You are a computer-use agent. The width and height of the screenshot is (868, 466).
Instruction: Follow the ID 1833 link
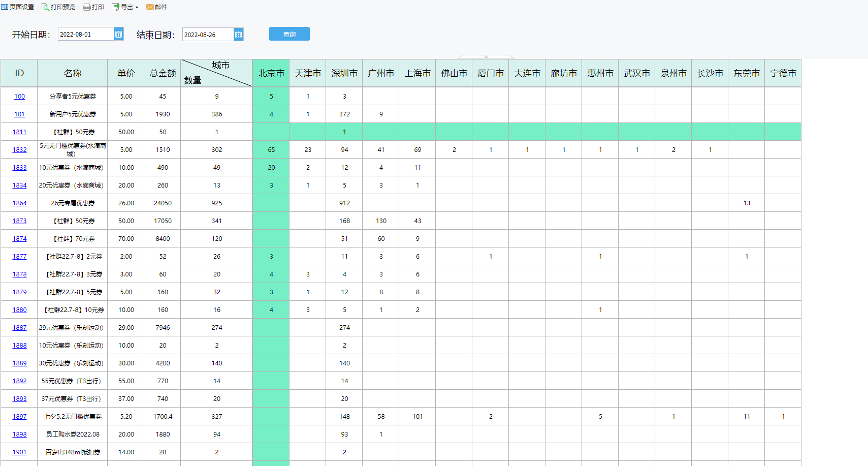[19, 168]
